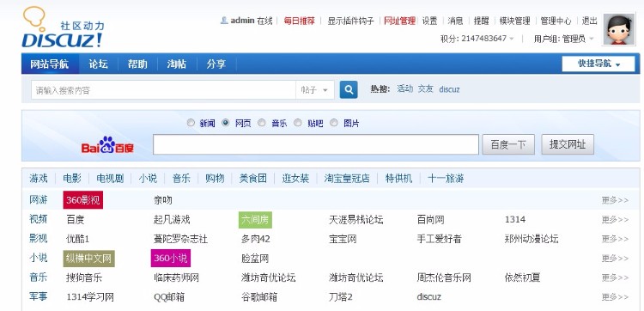Expand 更多>> in the 视频 row
Viewport: 644px width, 311px height.
coord(616,220)
